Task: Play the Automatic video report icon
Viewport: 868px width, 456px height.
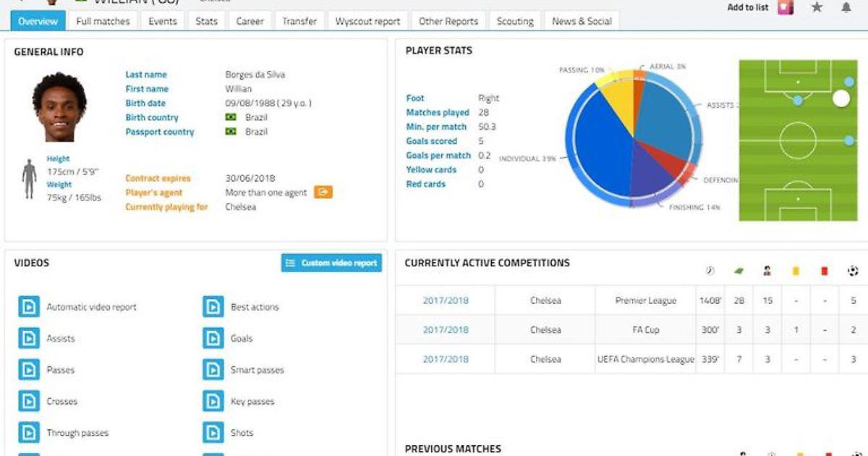Action: (x=29, y=307)
